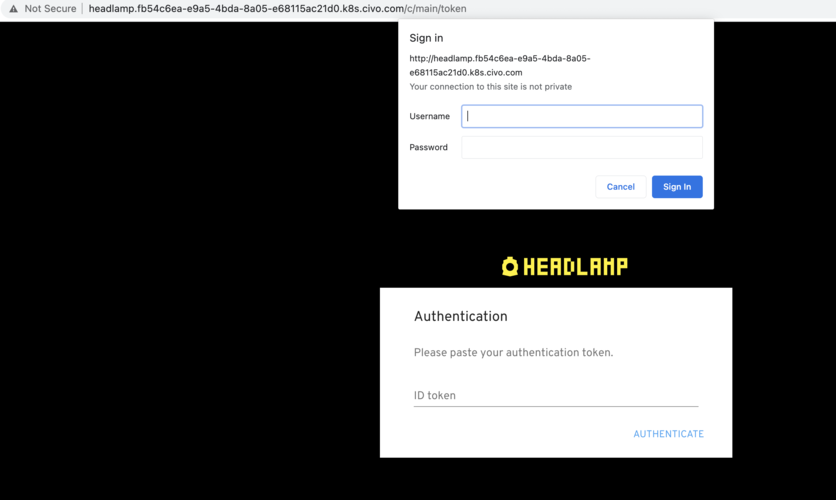Click the 'Sign in' dialog title

coord(426,38)
